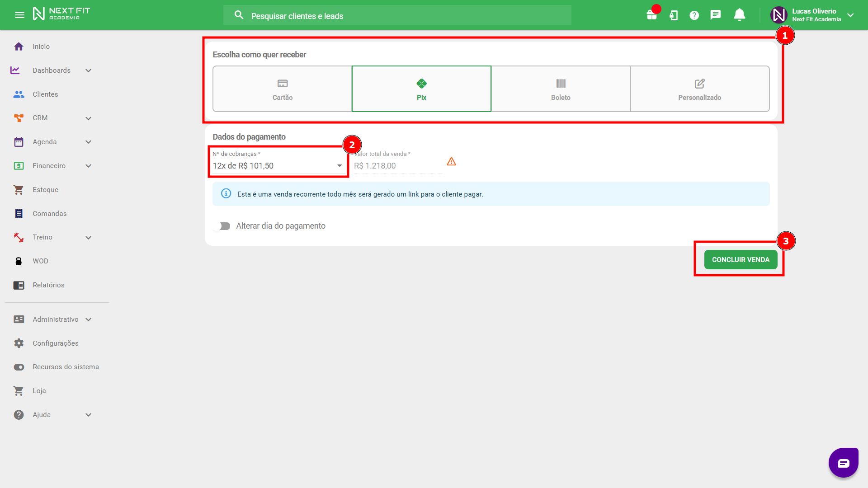The width and height of the screenshot is (868, 488).
Task: Go to Clientes in sidebar
Action: pyautogui.click(x=45, y=94)
